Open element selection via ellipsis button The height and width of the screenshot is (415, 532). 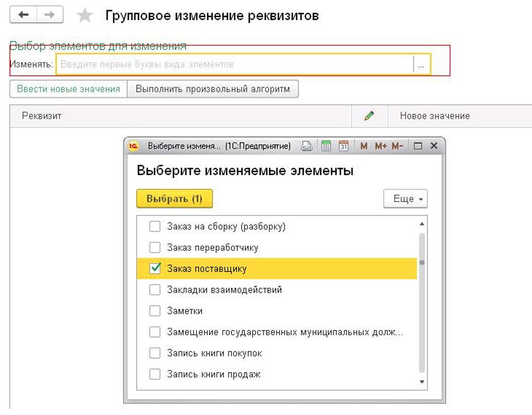click(421, 65)
